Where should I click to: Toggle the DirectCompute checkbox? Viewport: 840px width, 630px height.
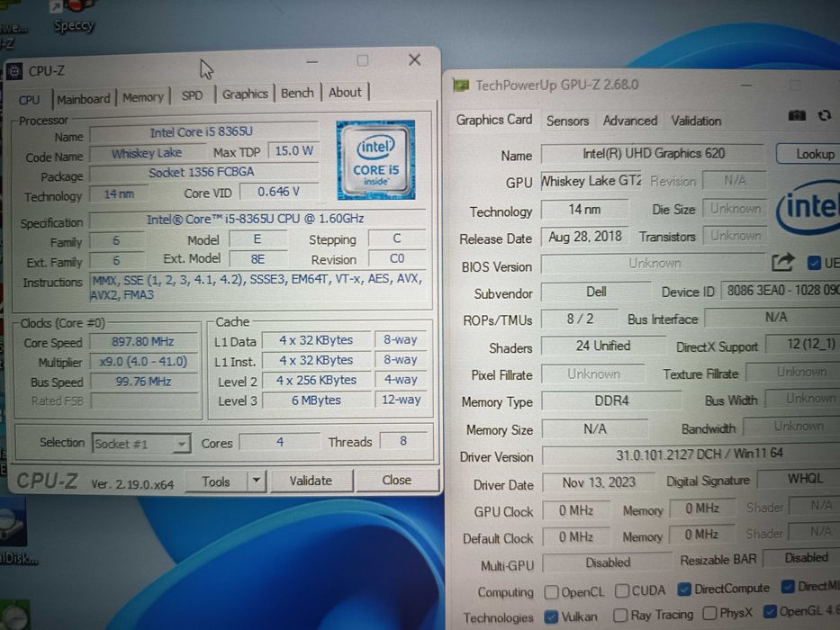tap(684, 589)
